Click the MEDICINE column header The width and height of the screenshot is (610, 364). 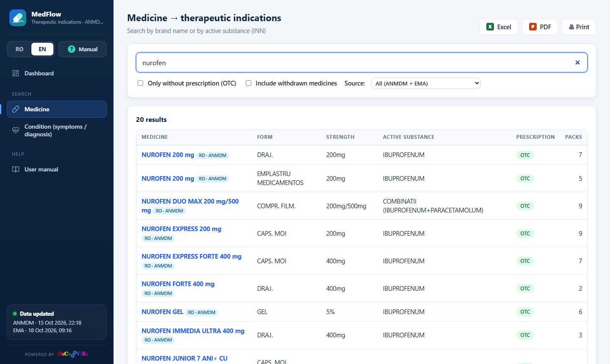pos(155,137)
